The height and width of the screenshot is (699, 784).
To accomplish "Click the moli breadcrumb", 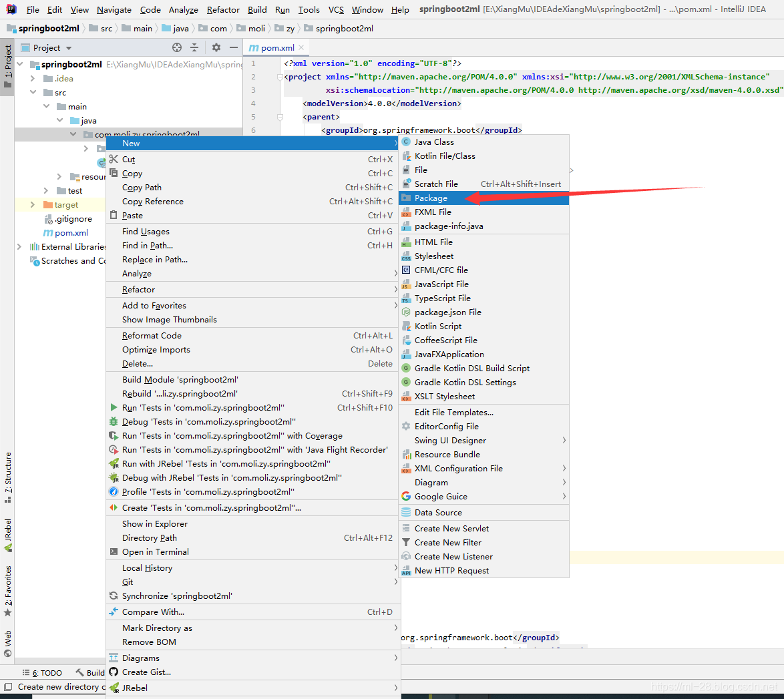I will pyautogui.click(x=250, y=29).
